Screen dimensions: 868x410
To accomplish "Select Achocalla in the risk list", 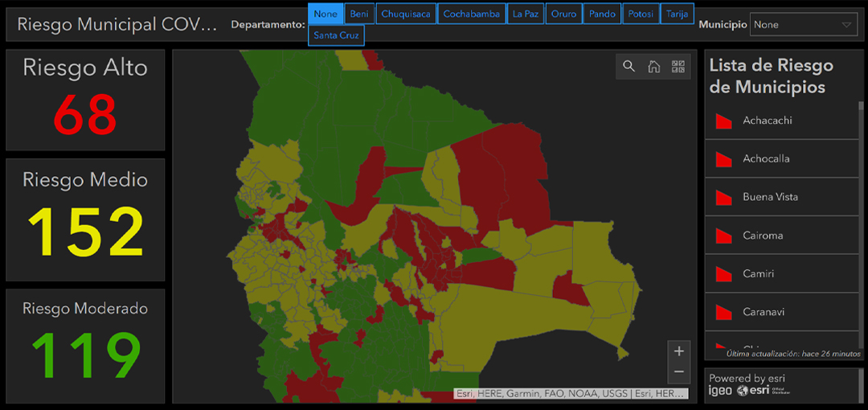I will point(782,158).
